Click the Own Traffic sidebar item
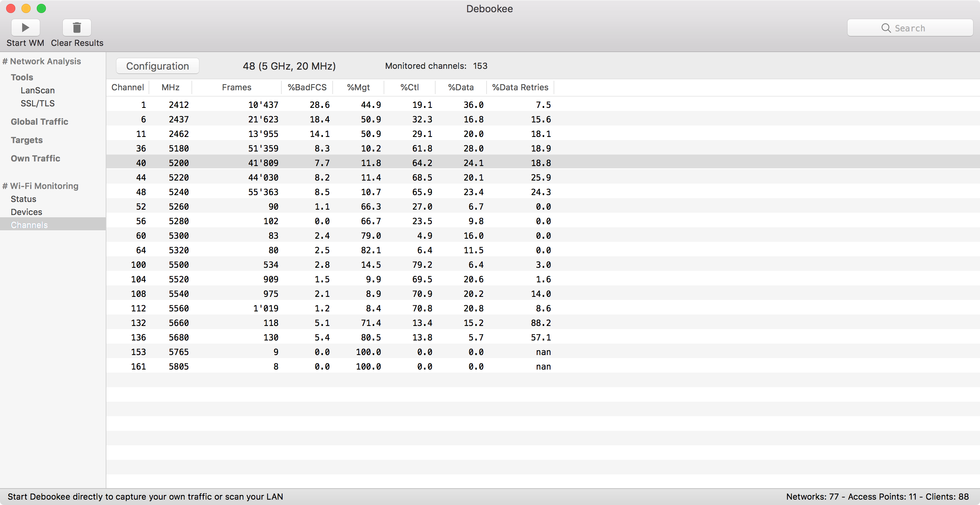 tap(35, 157)
